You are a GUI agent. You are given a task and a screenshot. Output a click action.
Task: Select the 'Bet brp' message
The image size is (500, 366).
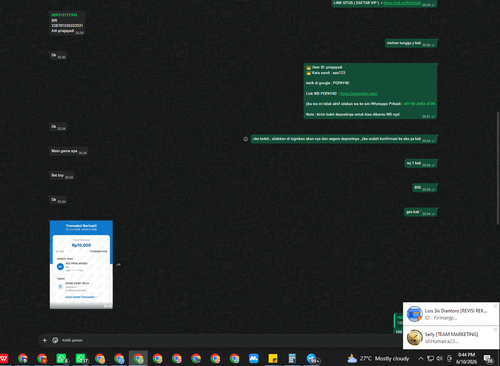click(x=62, y=176)
